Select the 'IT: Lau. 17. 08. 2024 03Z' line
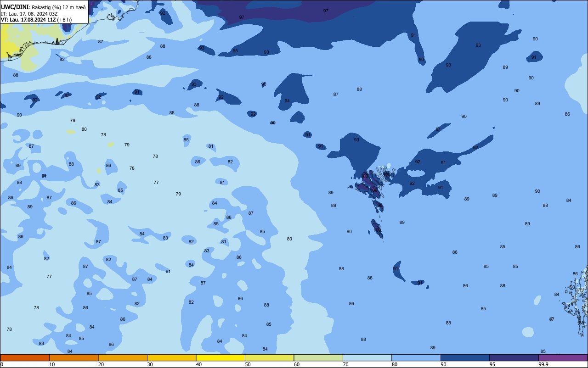This screenshot has height=368, width=588. 29,14
